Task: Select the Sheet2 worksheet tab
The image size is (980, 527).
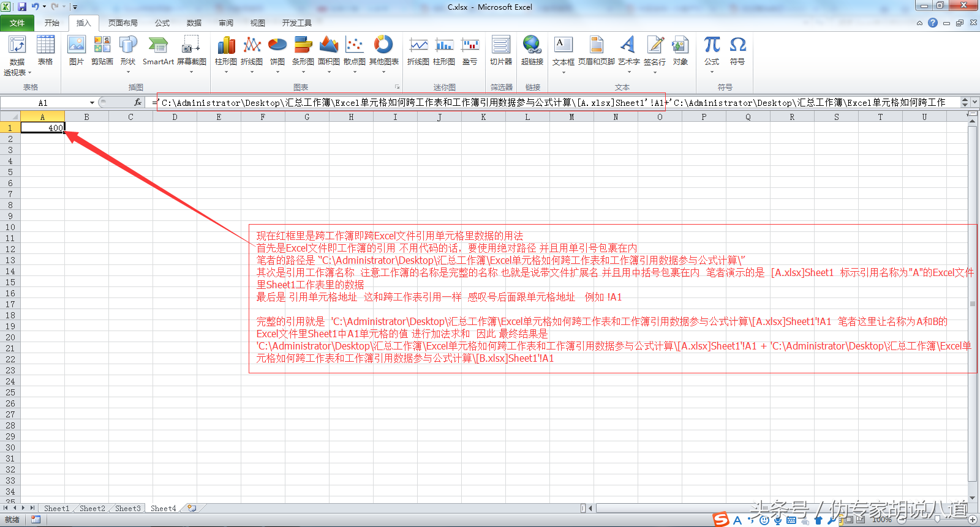Action: point(92,508)
